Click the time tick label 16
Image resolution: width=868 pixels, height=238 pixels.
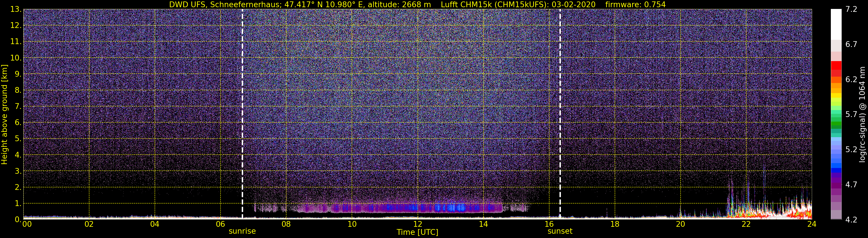tap(549, 224)
